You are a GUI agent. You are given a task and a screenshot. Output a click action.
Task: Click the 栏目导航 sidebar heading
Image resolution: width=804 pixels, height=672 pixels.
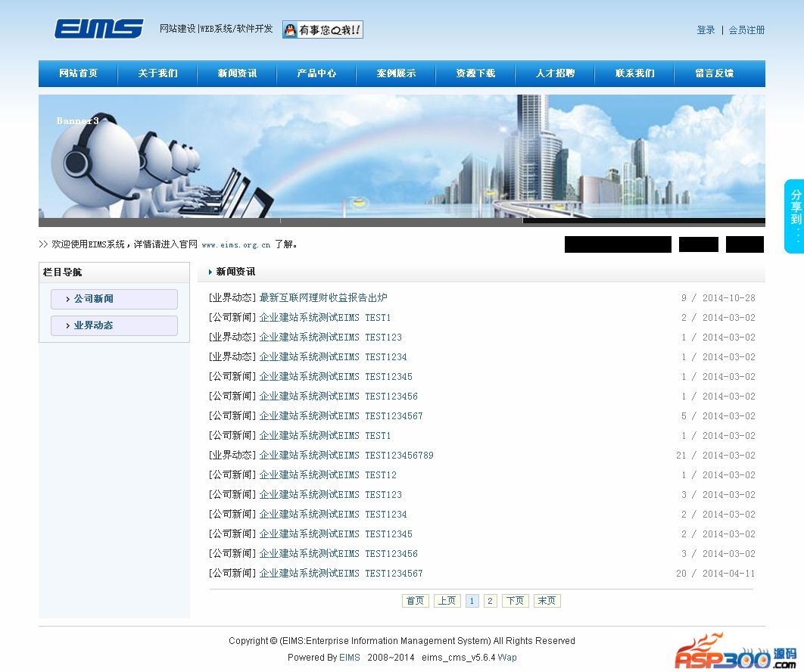click(62, 272)
